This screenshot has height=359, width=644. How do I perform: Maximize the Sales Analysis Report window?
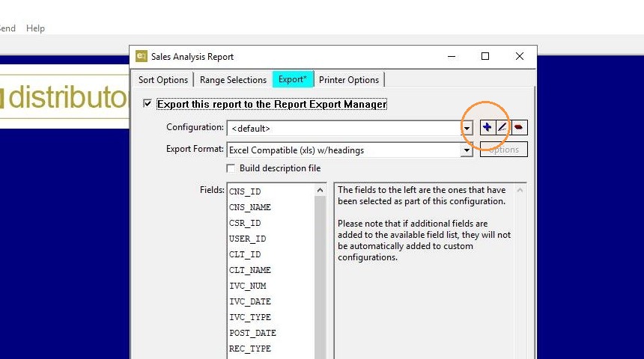coord(485,56)
